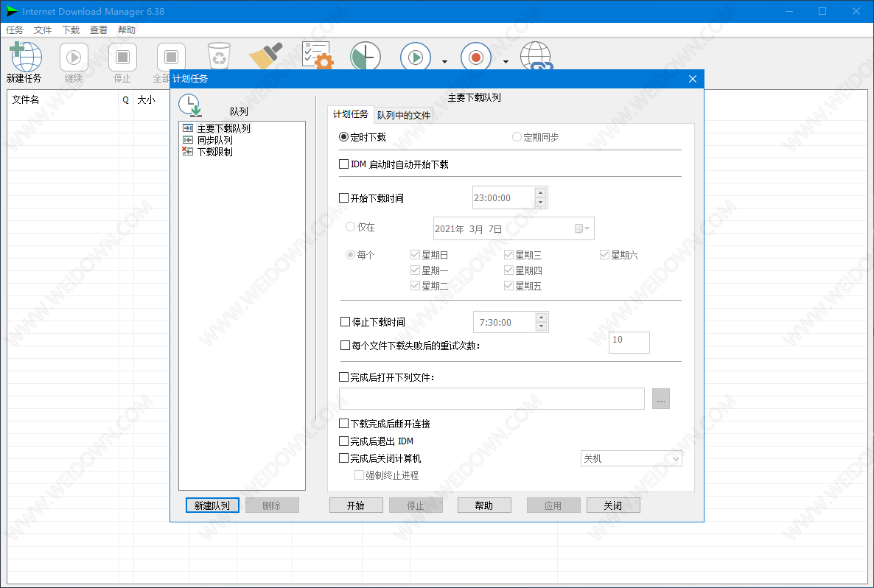
Task: Select the 每个 radio button
Action: click(x=350, y=255)
